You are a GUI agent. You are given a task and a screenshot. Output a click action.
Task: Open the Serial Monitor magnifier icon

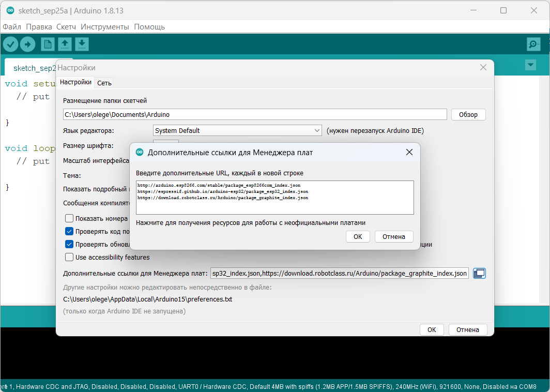[533, 44]
